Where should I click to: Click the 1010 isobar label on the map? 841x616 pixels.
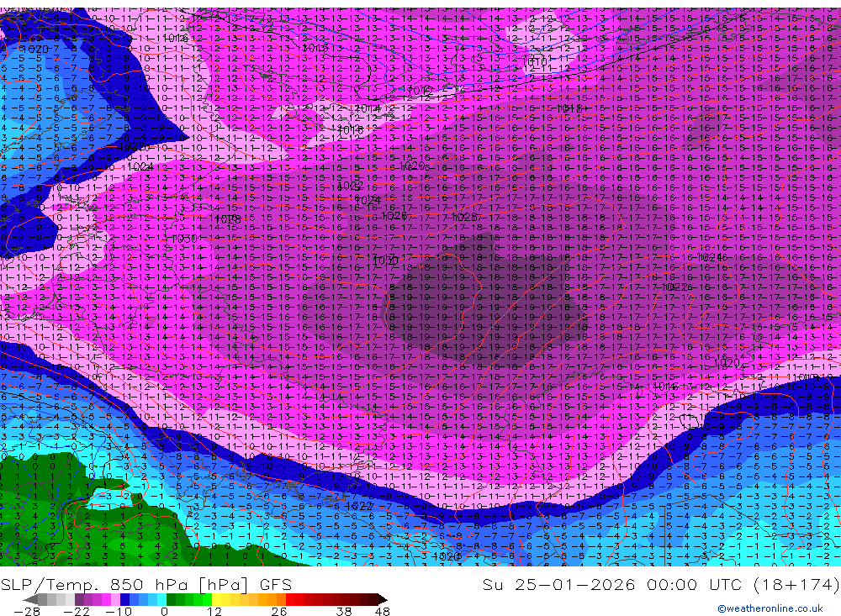point(535,61)
